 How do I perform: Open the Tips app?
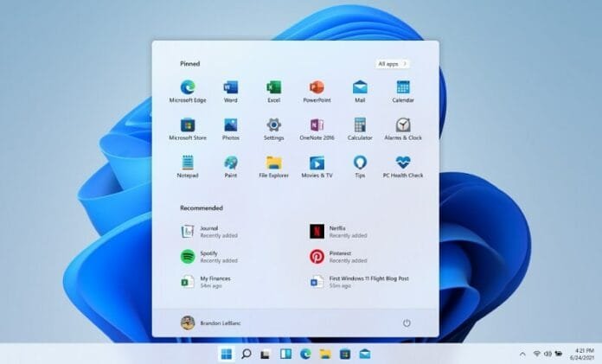(x=360, y=167)
